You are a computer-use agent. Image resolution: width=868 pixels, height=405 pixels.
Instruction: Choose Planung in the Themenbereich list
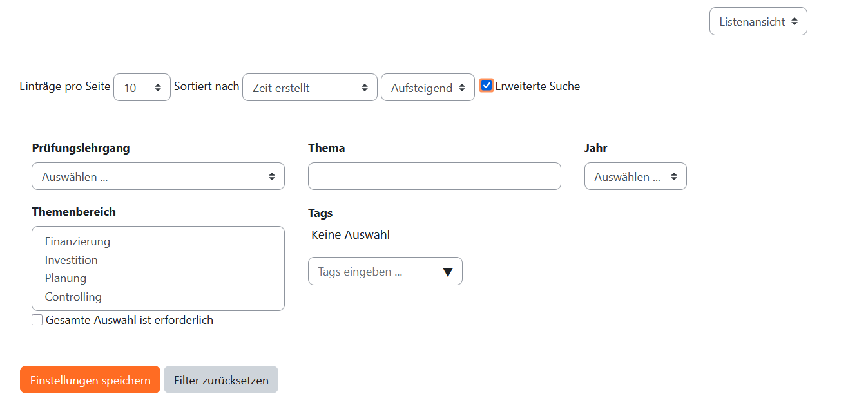click(x=66, y=278)
